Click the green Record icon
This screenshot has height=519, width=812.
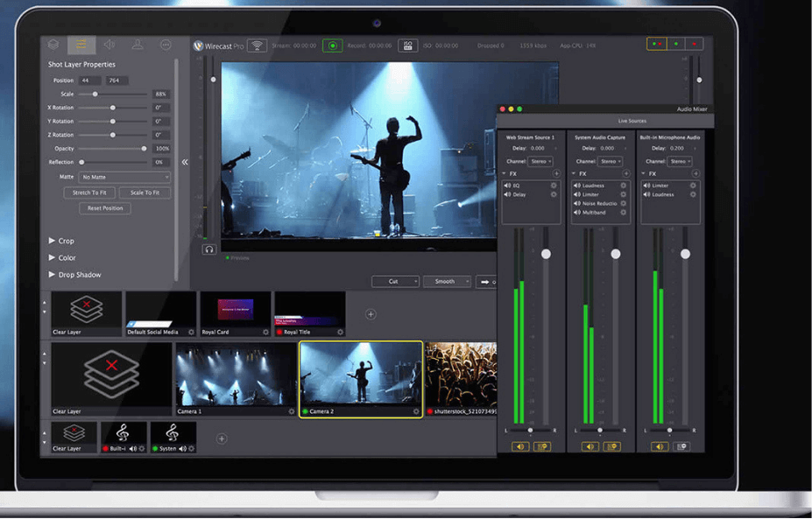click(333, 46)
